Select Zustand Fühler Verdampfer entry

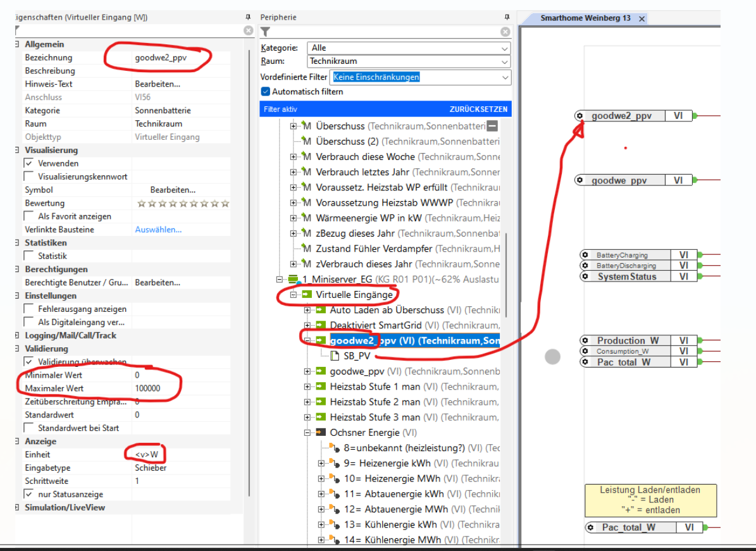408,249
